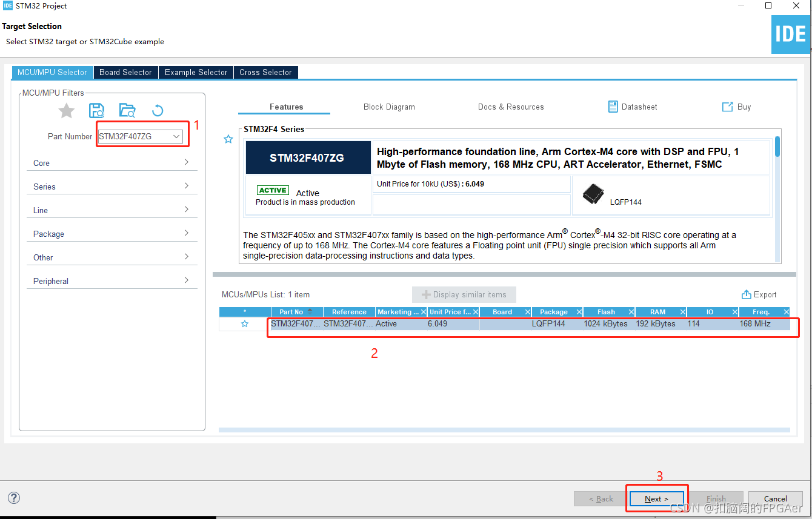Remove the Package column

[579, 312]
